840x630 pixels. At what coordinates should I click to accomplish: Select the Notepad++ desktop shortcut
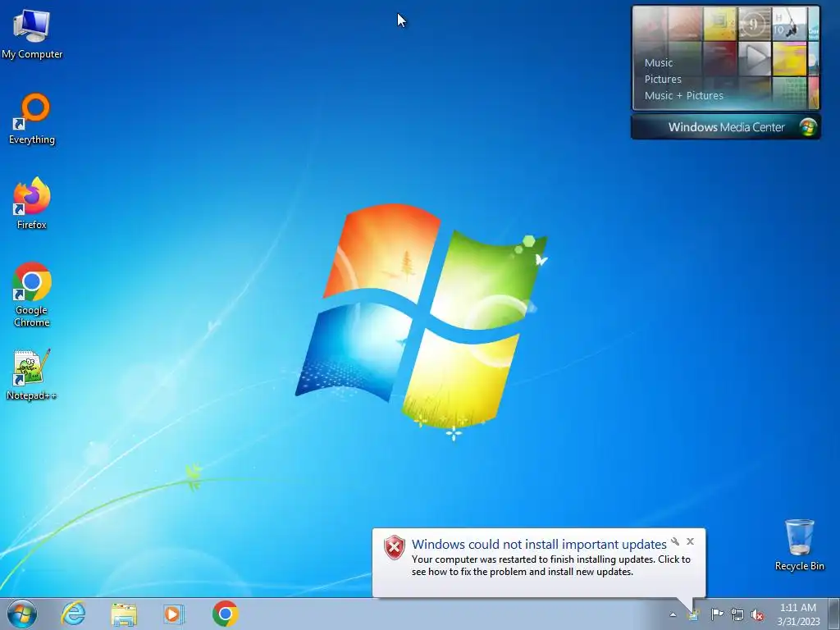point(32,375)
